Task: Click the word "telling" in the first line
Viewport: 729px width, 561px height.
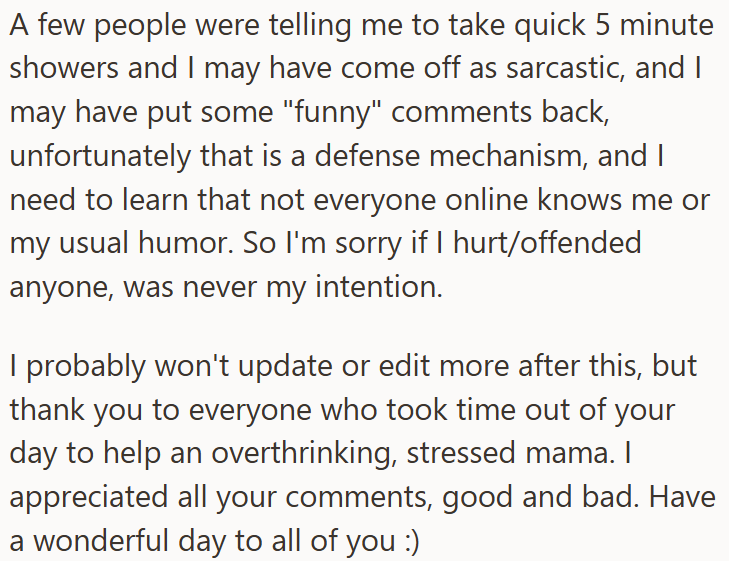Action: click(310, 26)
